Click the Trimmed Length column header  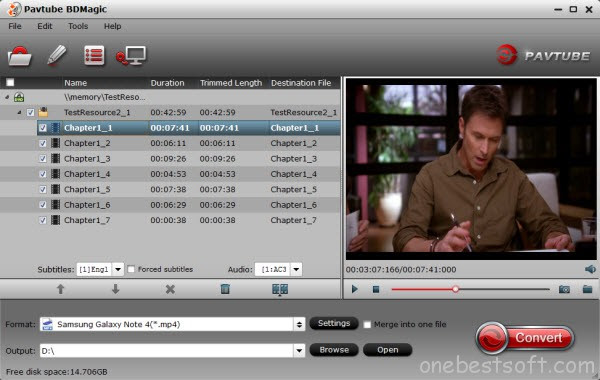point(232,83)
